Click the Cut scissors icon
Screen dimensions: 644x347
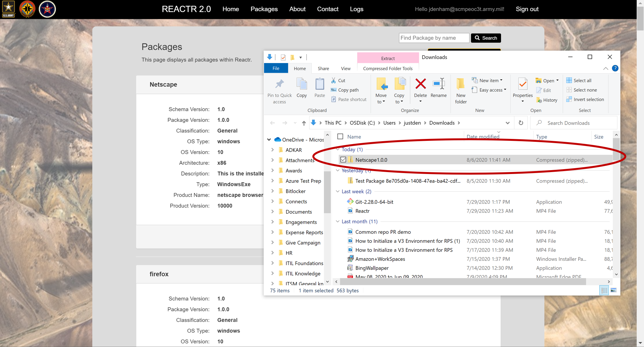pyautogui.click(x=334, y=80)
